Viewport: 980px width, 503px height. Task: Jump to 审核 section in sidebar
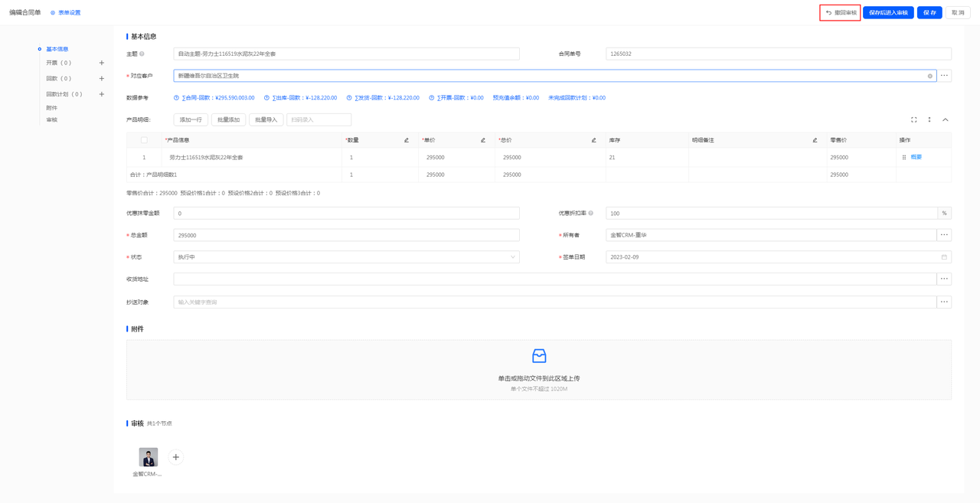pos(52,120)
